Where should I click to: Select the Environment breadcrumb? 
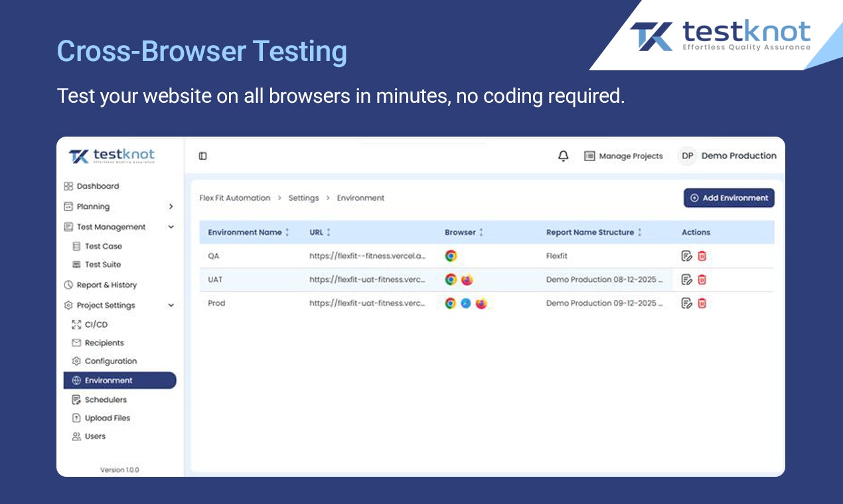coord(360,198)
